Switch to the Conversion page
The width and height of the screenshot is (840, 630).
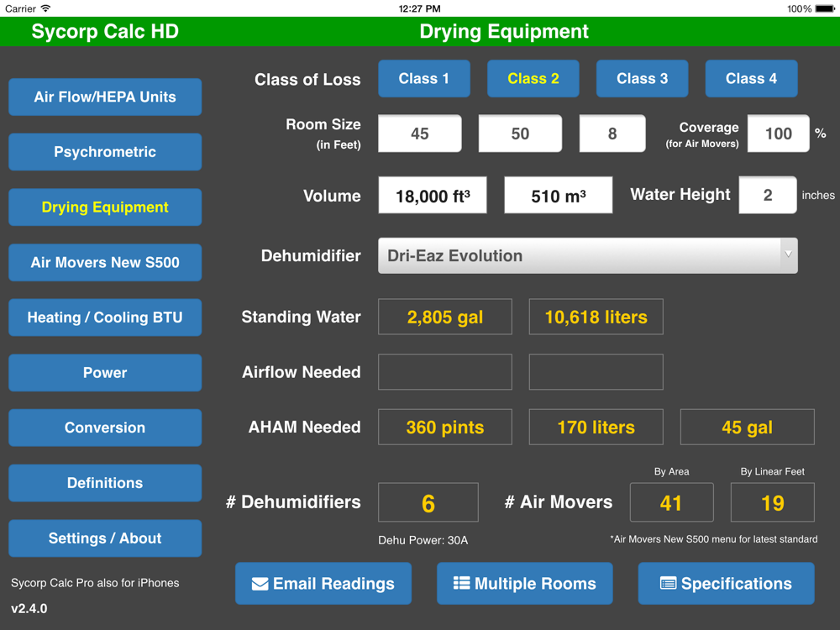point(105,428)
